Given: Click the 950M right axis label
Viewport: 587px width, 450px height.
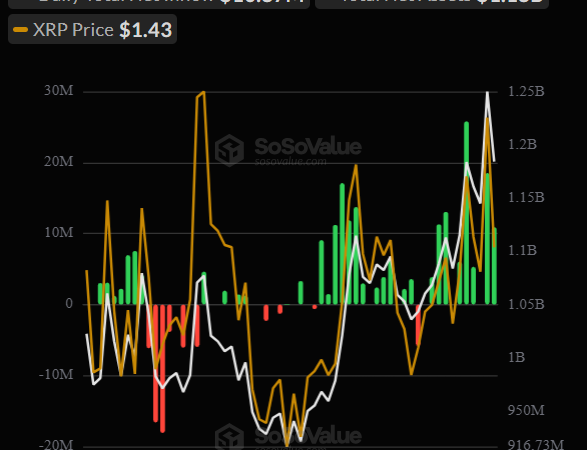Looking at the screenshot, I should point(526,411).
